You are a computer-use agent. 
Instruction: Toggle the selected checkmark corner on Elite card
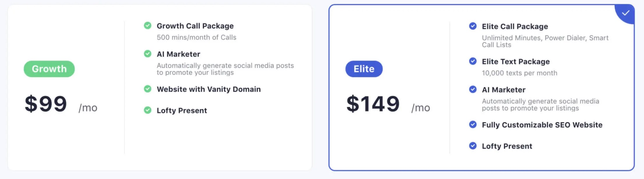click(x=625, y=13)
